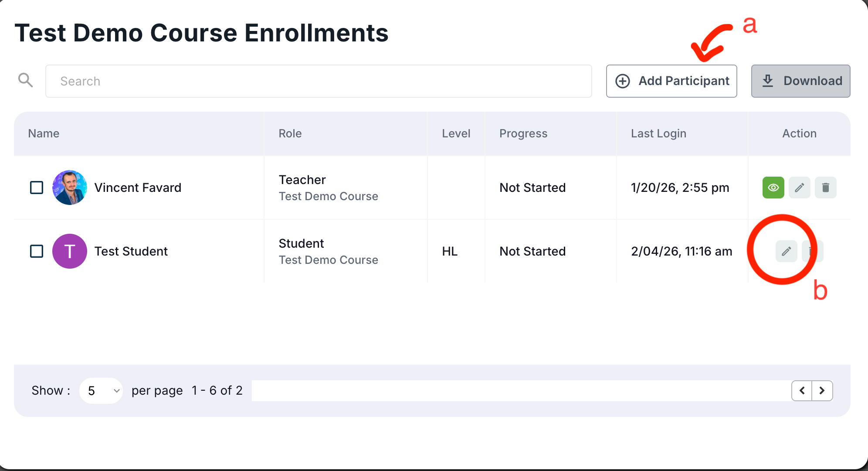The height and width of the screenshot is (471, 868).
Task: Open the rows per page dropdown
Action: (101, 390)
